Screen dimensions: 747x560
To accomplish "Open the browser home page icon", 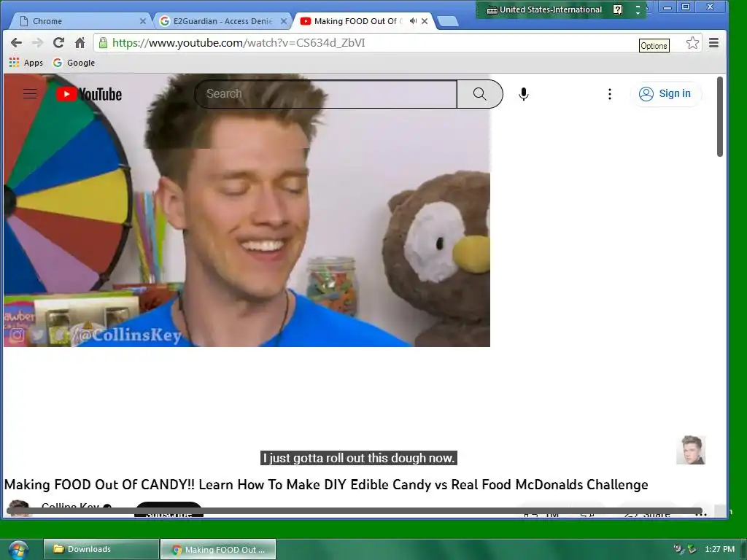I will [80, 43].
